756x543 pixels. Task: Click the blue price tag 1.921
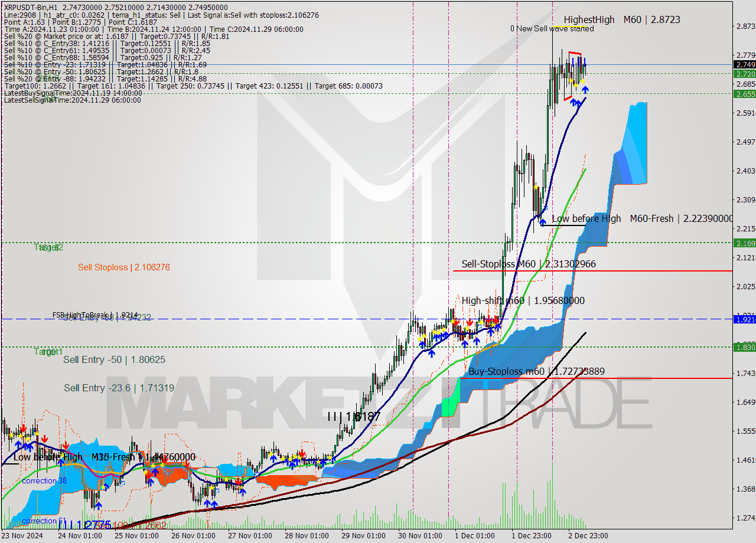(744, 319)
